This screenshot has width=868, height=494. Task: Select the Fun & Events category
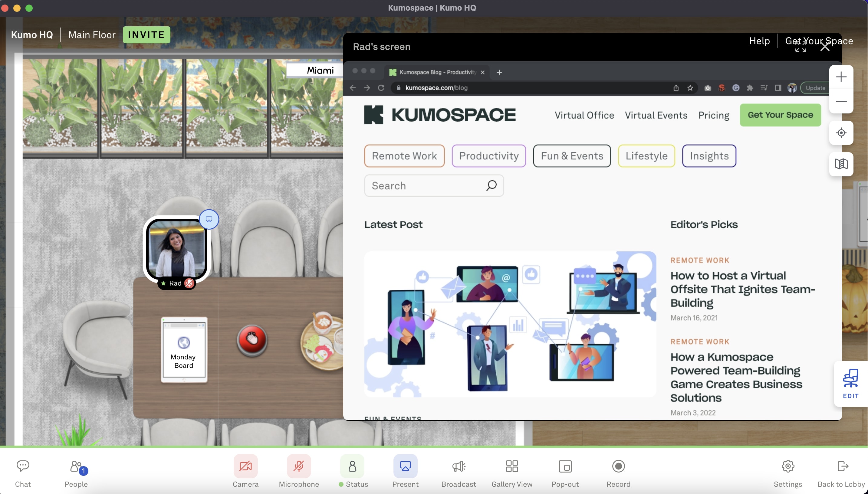[572, 156]
